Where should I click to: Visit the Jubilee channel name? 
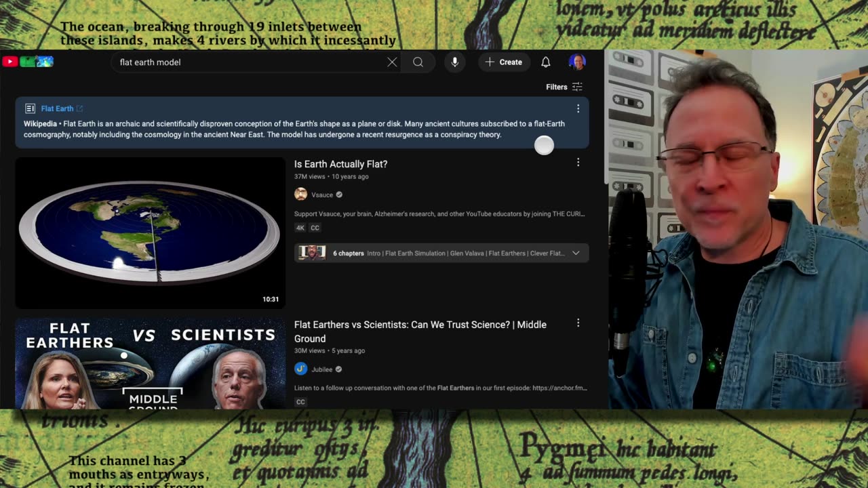[322, 369]
